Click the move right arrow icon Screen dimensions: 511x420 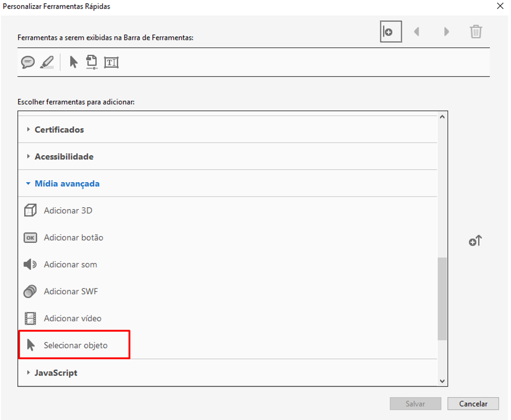click(446, 32)
